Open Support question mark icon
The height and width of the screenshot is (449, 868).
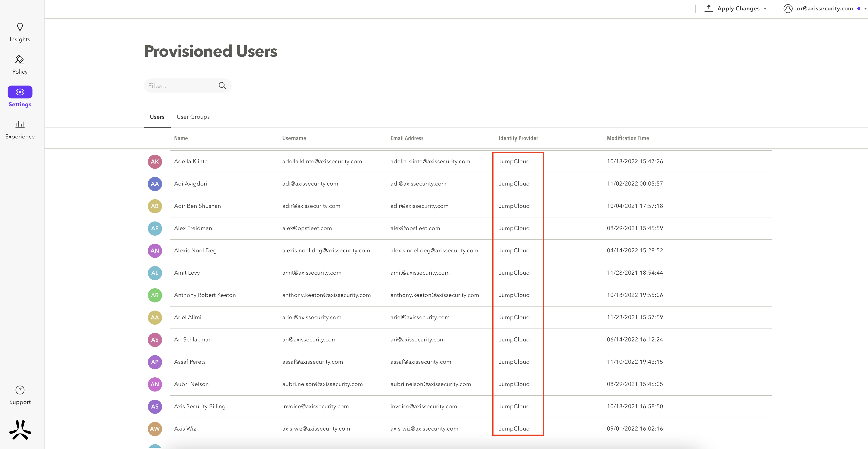[20, 390]
